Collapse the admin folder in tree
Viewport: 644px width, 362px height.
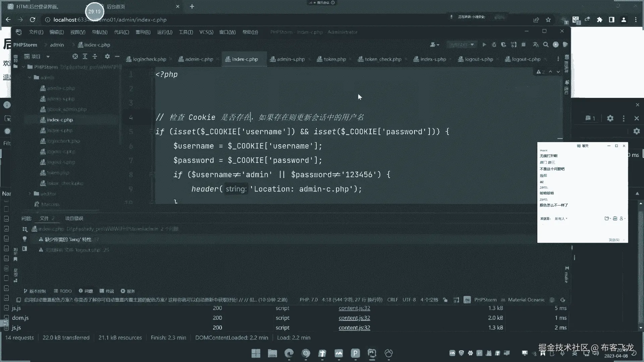click(x=30, y=77)
